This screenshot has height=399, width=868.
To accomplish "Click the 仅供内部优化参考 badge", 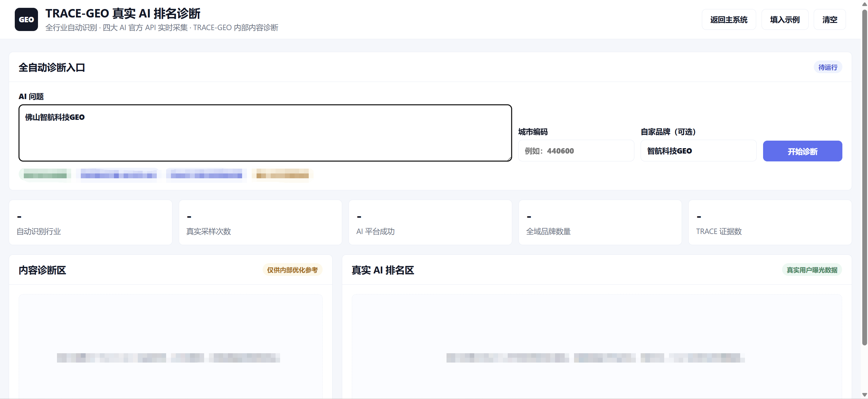I will click(x=292, y=270).
